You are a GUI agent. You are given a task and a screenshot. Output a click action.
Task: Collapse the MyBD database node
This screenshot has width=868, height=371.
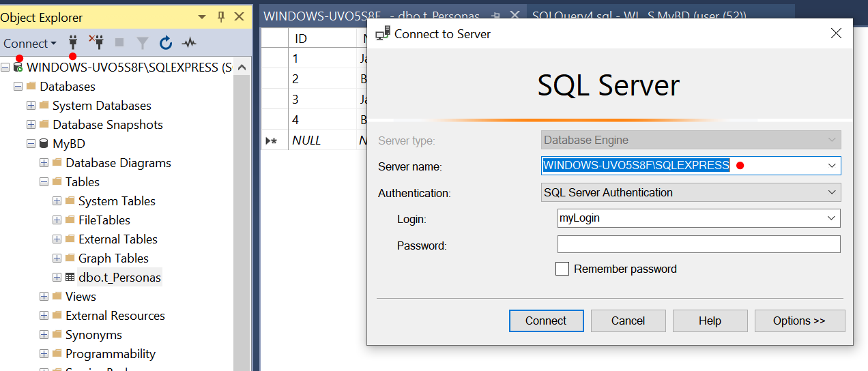coord(31,144)
